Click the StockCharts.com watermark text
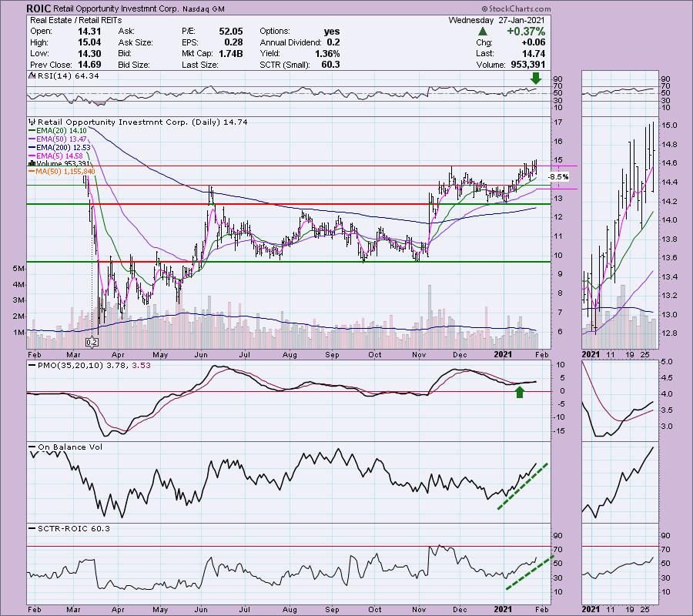Screen dimensions: 693x616 coord(516,8)
